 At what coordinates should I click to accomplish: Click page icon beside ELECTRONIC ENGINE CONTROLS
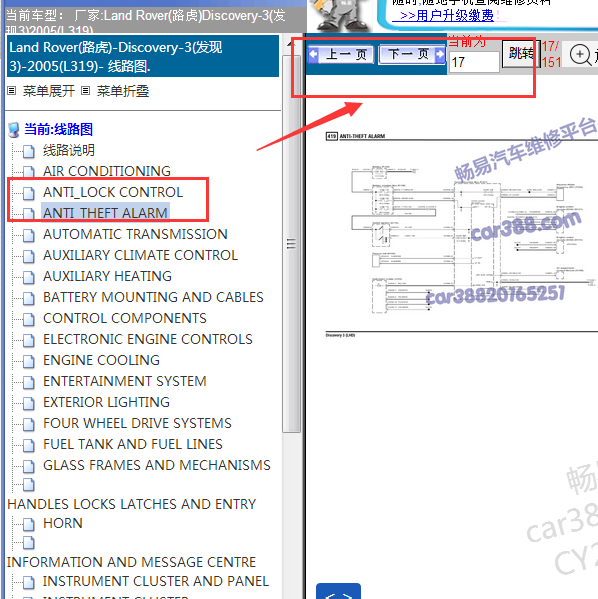29,340
